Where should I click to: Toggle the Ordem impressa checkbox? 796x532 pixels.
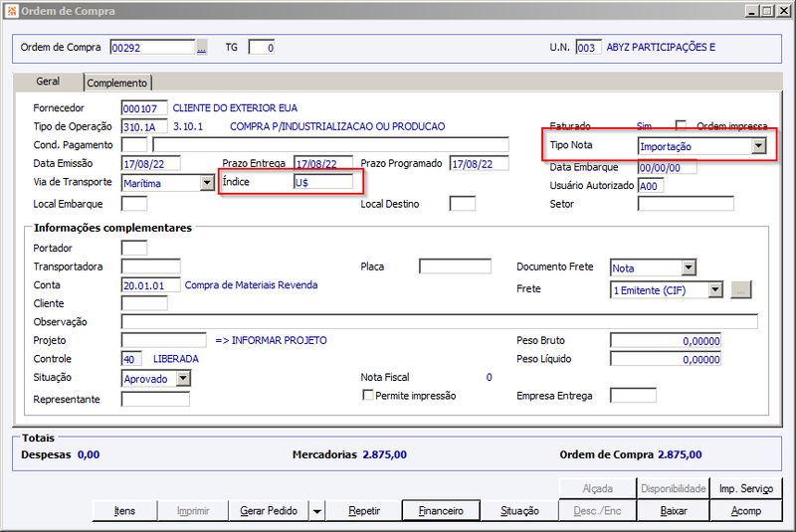[681, 125]
